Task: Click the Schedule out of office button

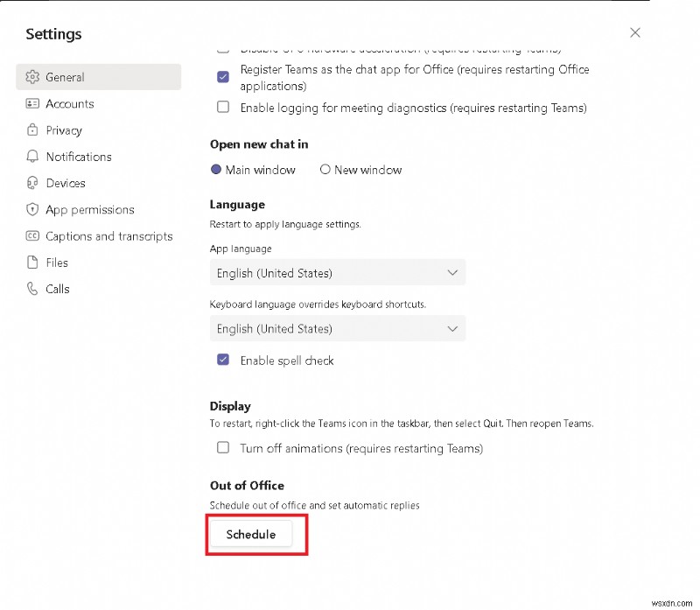Action: click(251, 534)
